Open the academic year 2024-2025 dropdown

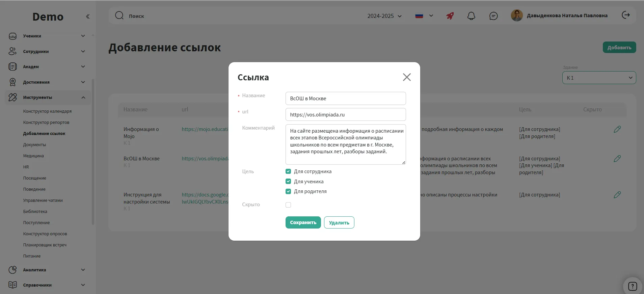384,16
